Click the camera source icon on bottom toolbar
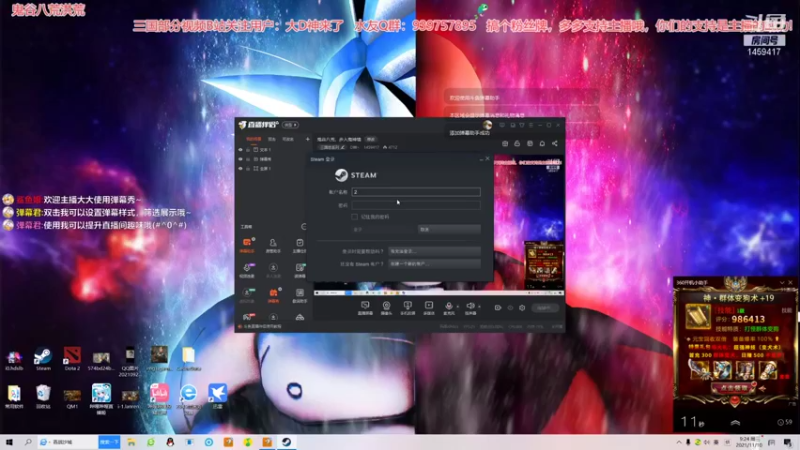This screenshot has width=800, height=450. click(x=386, y=307)
